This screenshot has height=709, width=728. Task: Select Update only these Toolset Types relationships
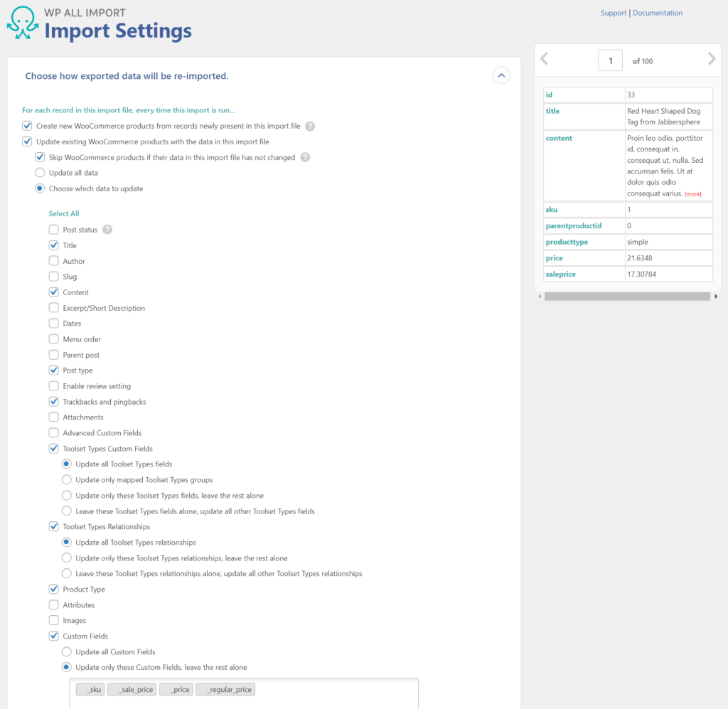(x=67, y=558)
